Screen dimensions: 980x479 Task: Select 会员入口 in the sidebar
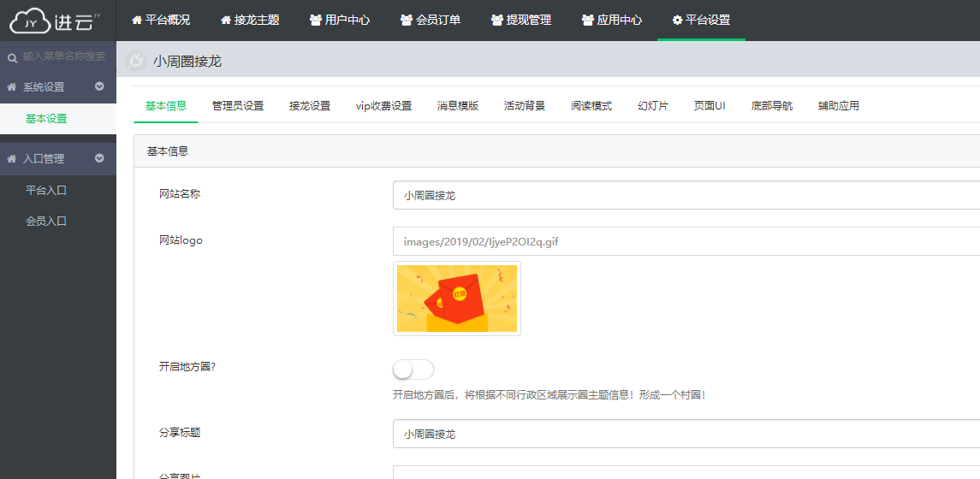[46, 221]
